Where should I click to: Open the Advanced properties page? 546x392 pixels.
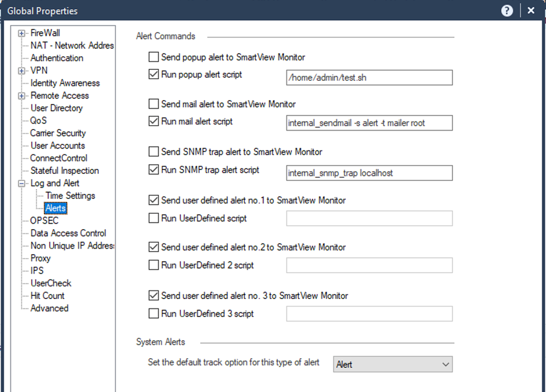(49, 308)
